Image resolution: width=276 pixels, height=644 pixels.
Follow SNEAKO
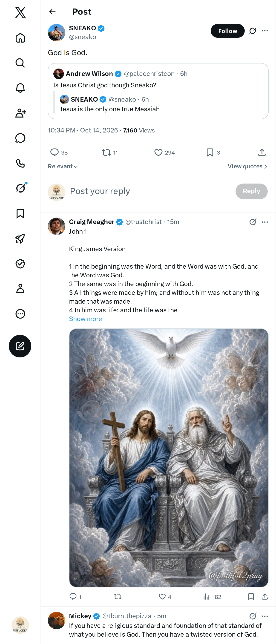coord(227,31)
